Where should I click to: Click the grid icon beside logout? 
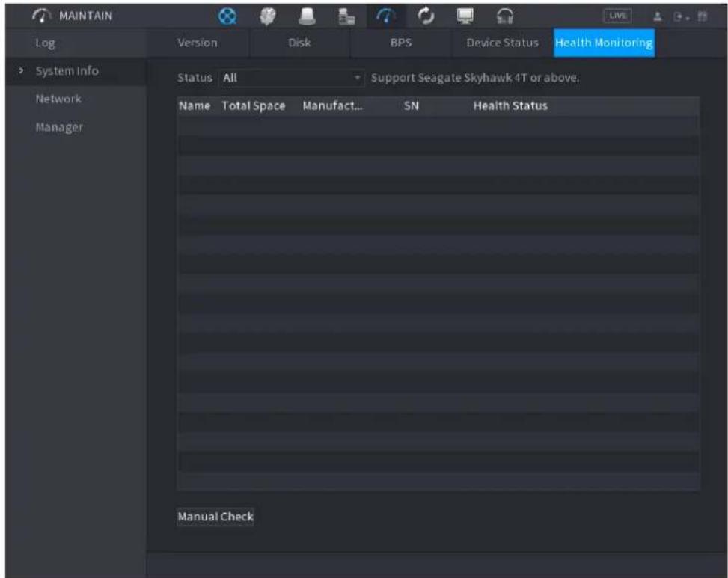pyautogui.click(x=703, y=17)
